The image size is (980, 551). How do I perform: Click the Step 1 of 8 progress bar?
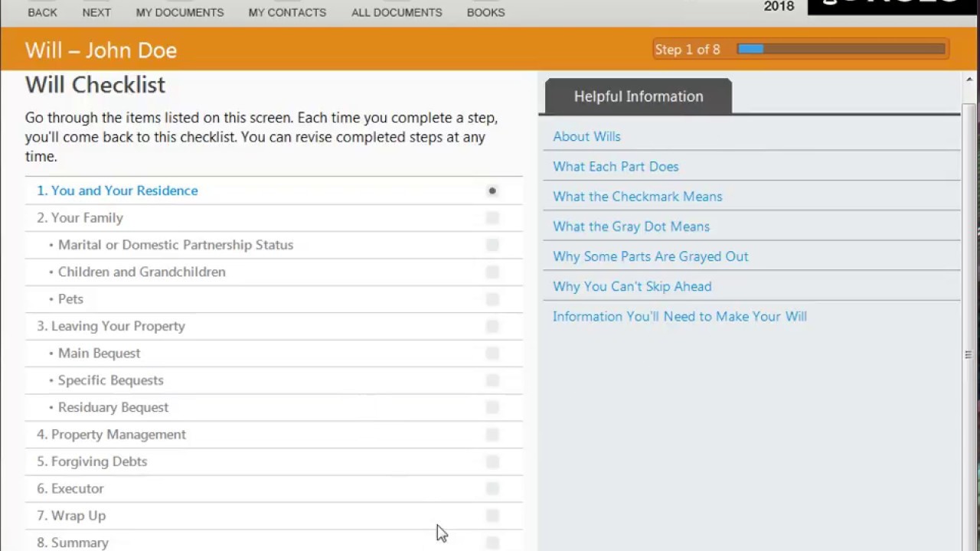pyautogui.click(x=841, y=49)
